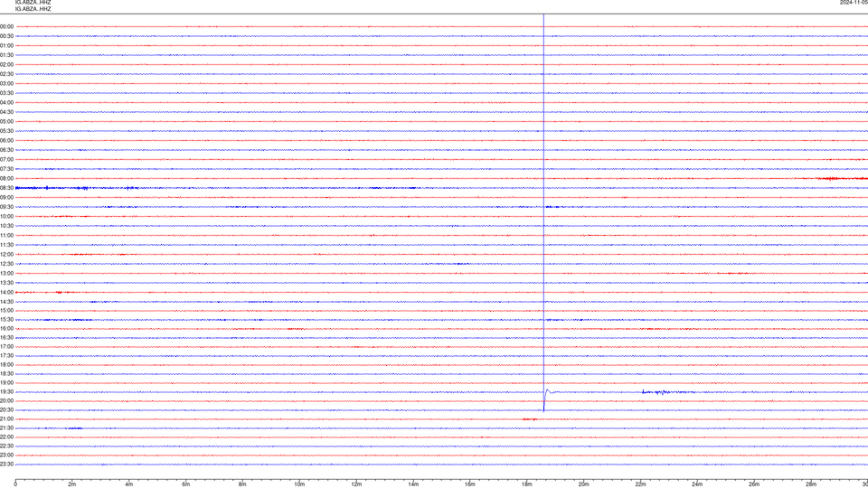Choose the 11:30 time label
This screenshot has width=868, height=488.
(x=6, y=245)
